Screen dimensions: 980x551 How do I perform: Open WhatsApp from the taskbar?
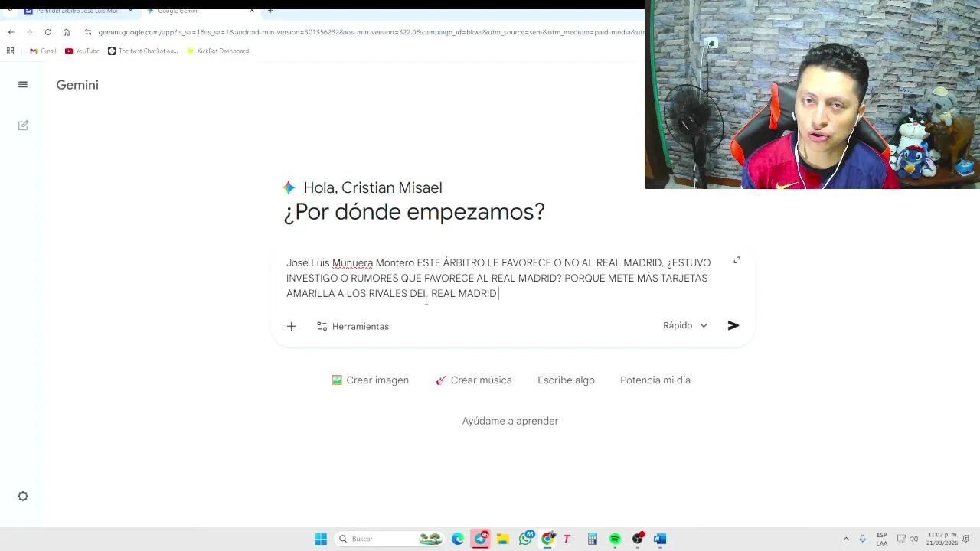pyautogui.click(x=525, y=539)
